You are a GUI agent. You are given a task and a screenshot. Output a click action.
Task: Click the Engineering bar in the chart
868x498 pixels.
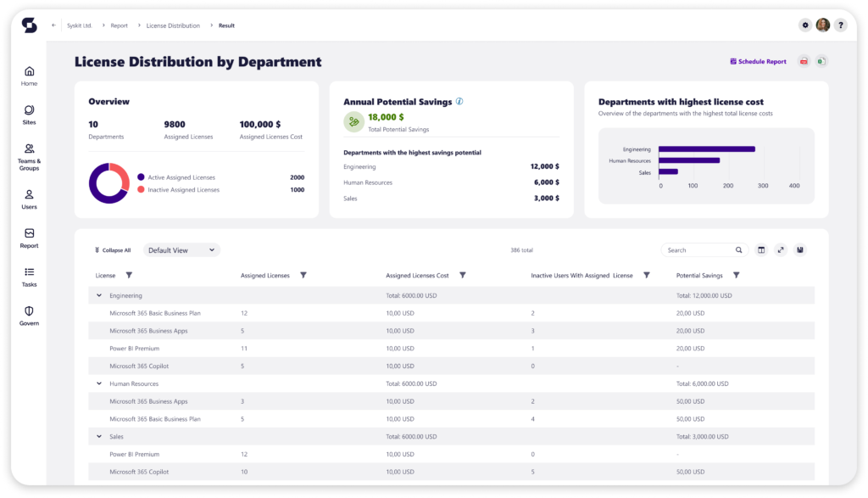pos(706,149)
